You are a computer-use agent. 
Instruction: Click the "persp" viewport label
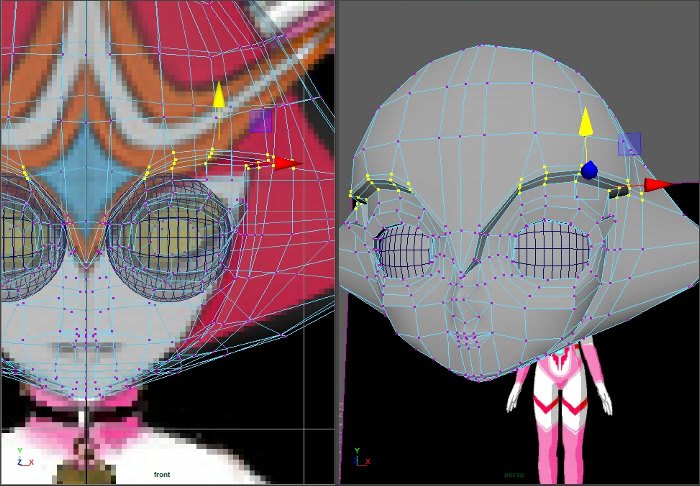(514, 474)
